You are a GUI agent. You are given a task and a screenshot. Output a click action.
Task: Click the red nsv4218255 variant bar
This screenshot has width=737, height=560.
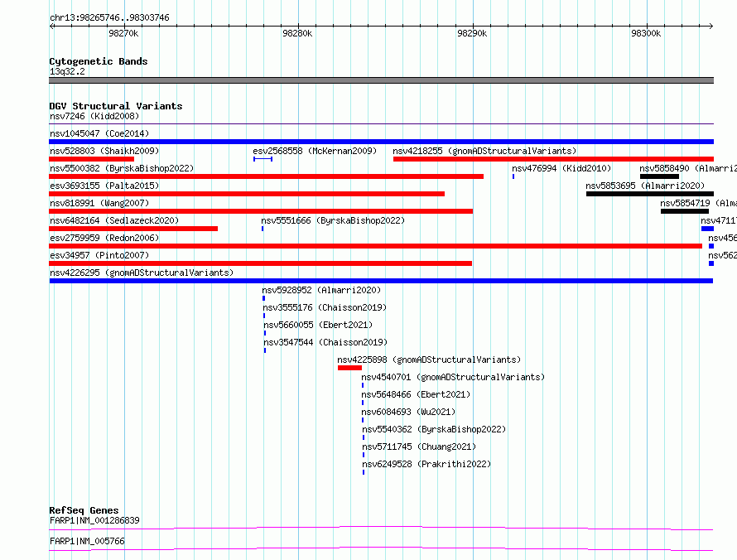554,159
